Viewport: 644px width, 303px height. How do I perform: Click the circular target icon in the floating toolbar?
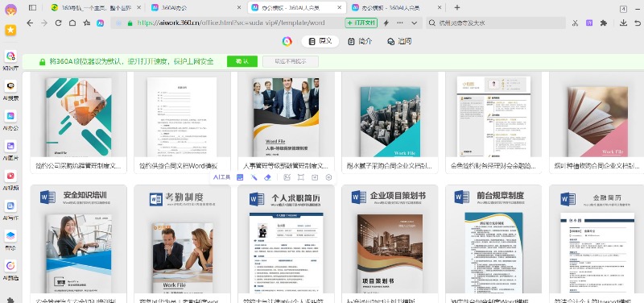(x=328, y=177)
